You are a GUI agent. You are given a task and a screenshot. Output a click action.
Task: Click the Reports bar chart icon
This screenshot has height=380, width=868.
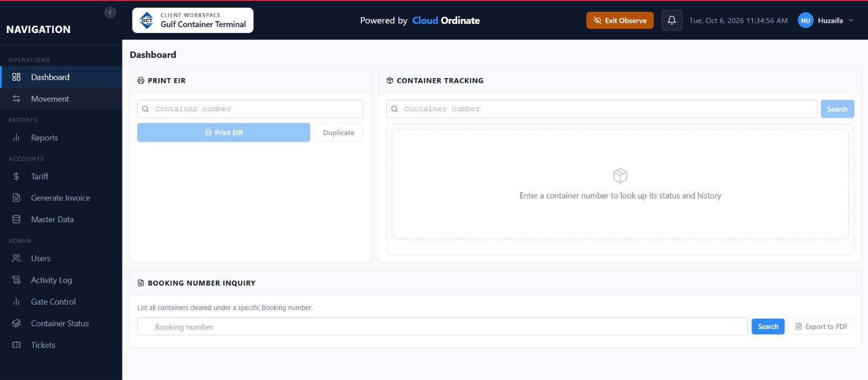[16, 138]
